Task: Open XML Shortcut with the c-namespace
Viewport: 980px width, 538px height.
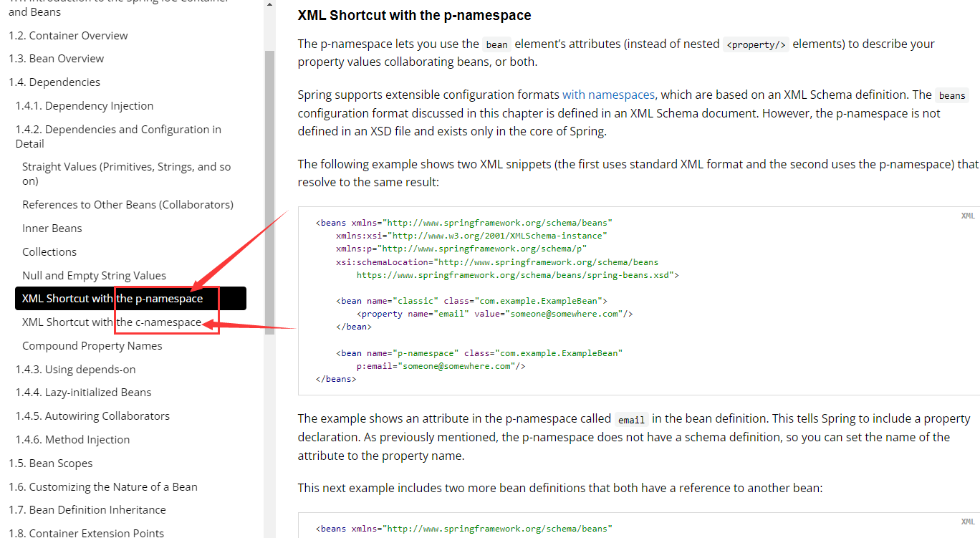Action: point(112,322)
